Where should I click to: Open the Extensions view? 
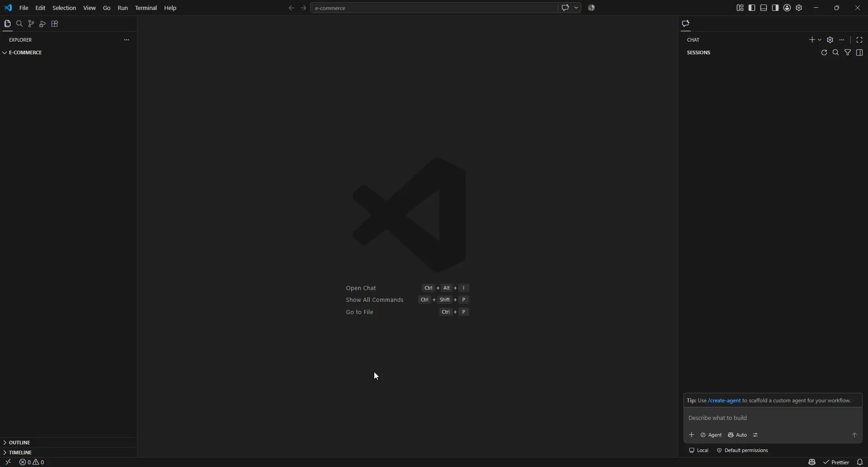coord(55,24)
